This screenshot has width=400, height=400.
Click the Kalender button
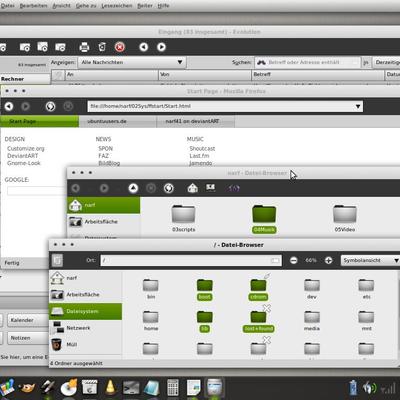pos(28,320)
